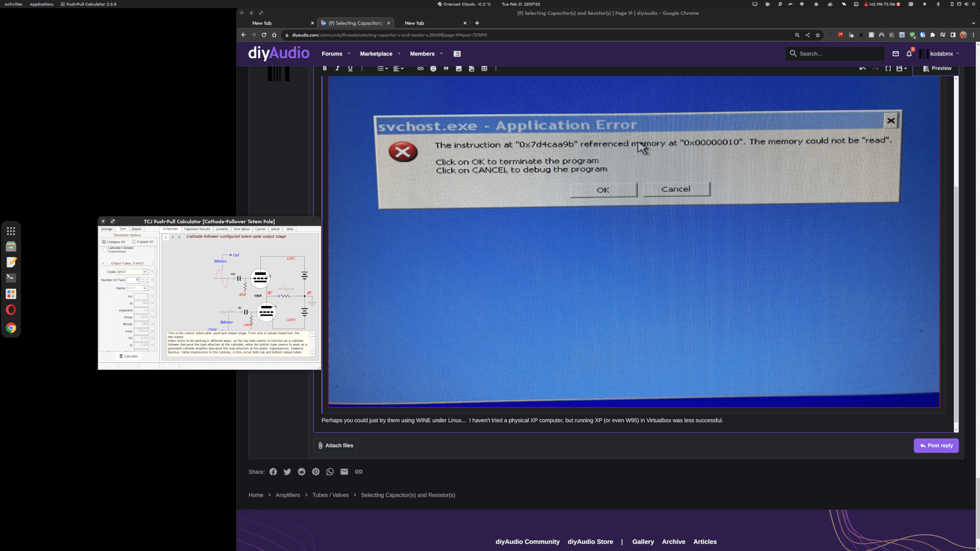Screen dimensions: 980x551
Task: Click the Chrome address bar
Action: coord(536,35)
